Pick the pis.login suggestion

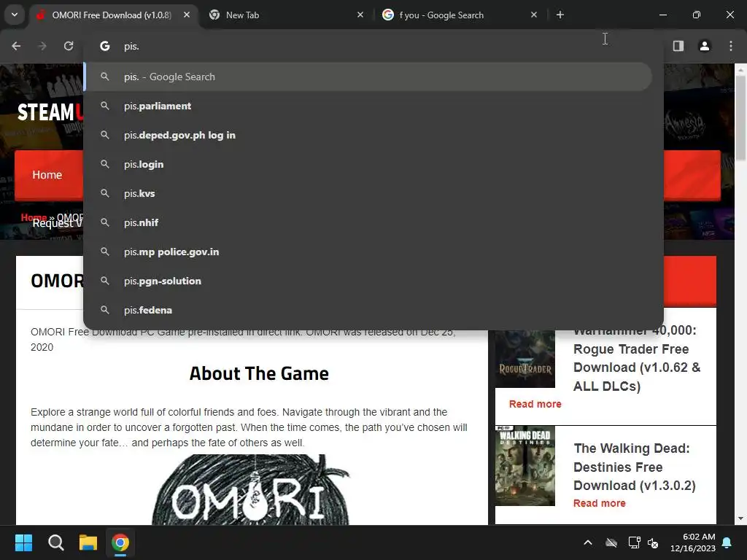pyautogui.click(x=368, y=164)
